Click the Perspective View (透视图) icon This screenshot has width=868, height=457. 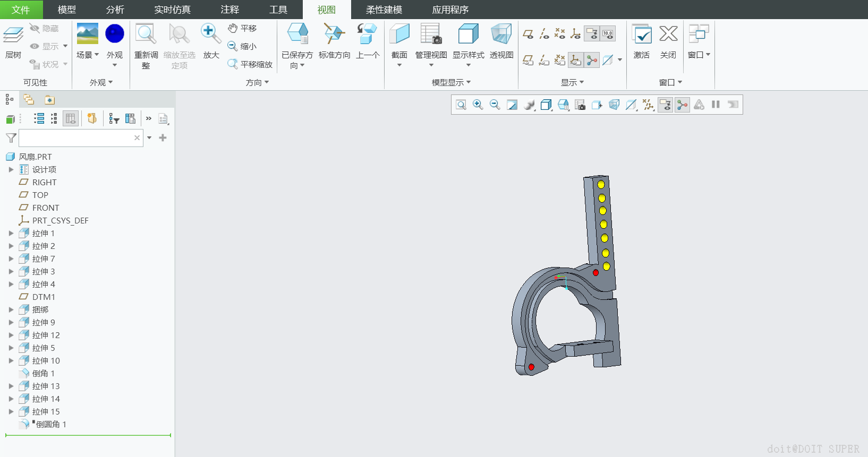point(501,35)
